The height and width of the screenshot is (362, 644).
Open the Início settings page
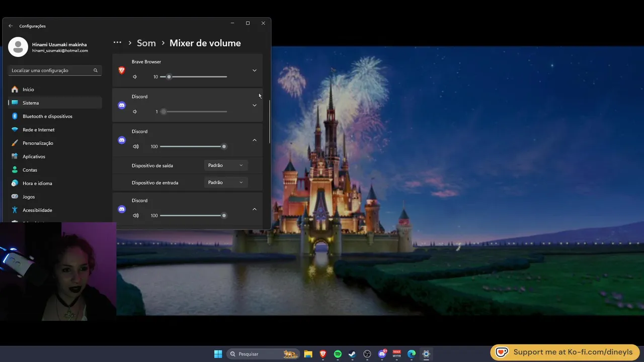(x=55, y=89)
